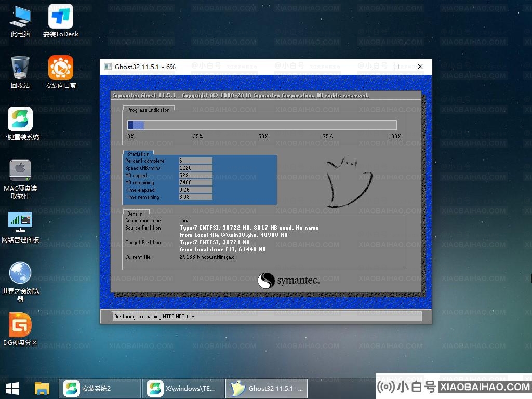Open File Explorer from the taskbar
532x399 pixels.
42,388
